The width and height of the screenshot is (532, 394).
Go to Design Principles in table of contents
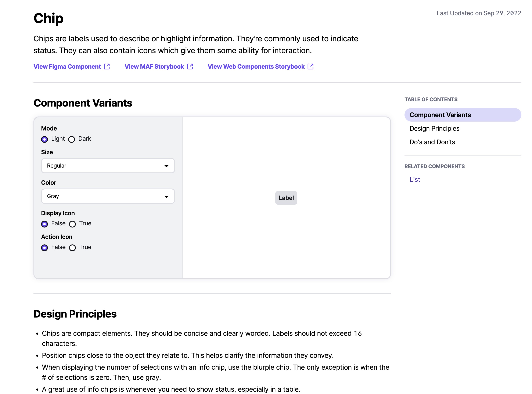[434, 129]
